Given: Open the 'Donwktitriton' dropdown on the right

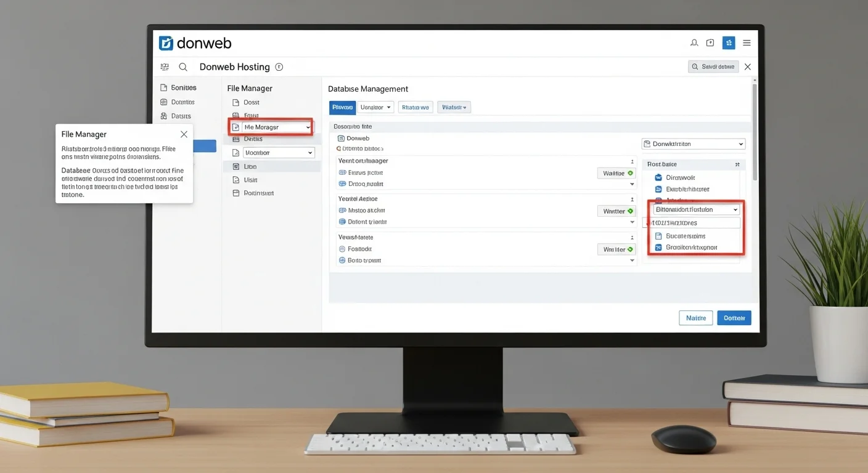Looking at the screenshot, I should click(694, 144).
